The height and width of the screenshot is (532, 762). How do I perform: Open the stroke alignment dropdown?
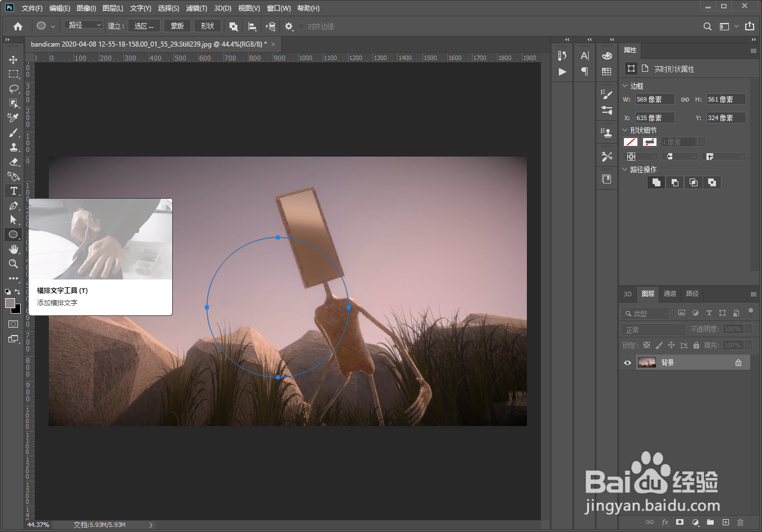click(642, 157)
